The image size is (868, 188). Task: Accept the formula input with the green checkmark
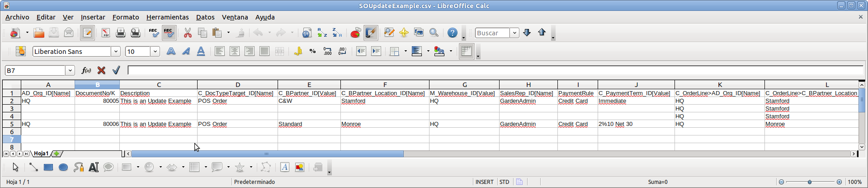tap(116, 70)
